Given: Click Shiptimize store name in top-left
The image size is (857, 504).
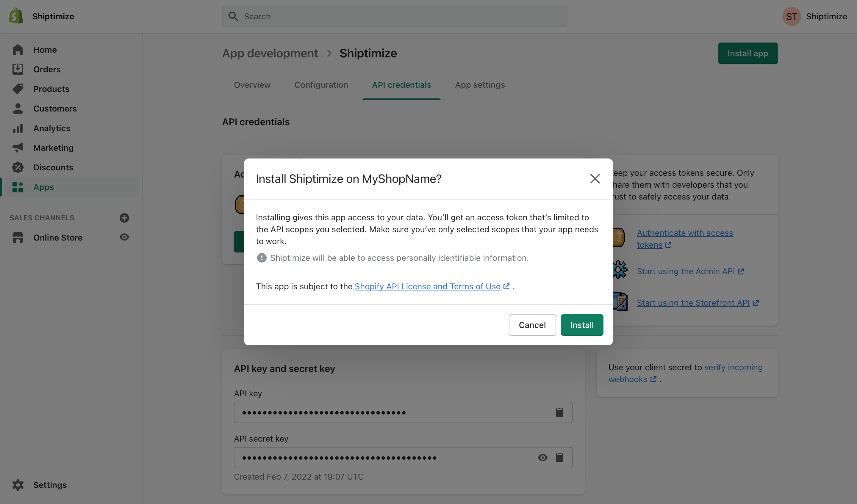Looking at the screenshot, I should [x=53, y=16].
